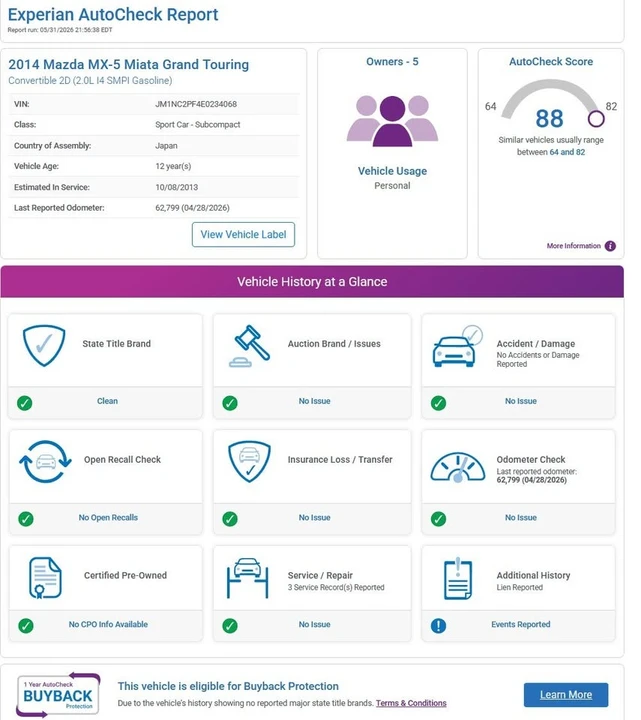Click blue exclamation icon beside Events Reported
This screenshot has height=720, width=641.
pyautogui.click(x=439, y=626)
